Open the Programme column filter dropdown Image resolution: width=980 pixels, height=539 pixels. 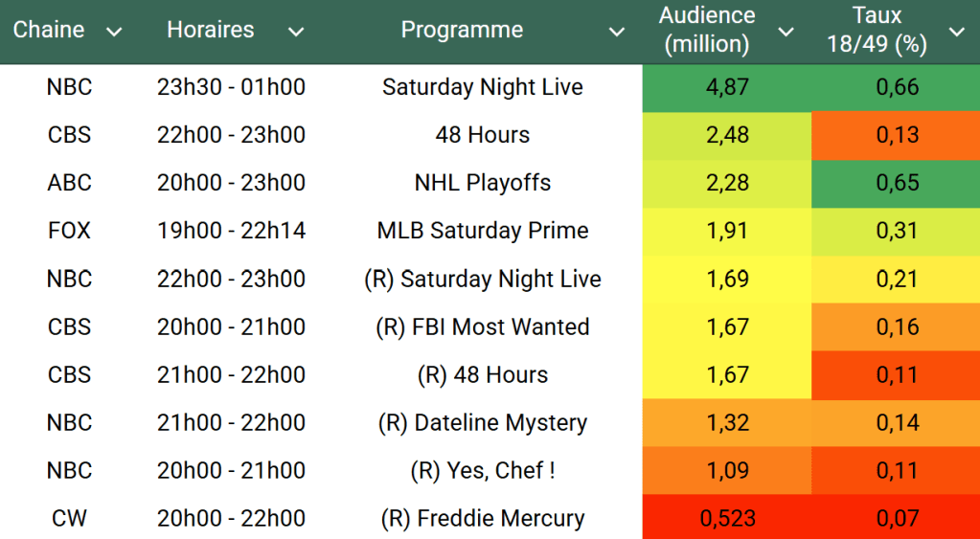[x=617, y=33]
